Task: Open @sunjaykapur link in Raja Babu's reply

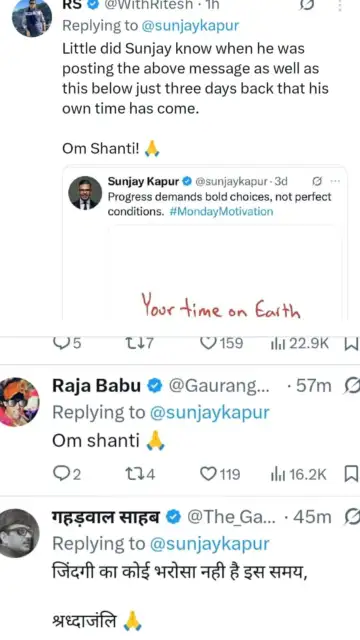Action: 210,413
